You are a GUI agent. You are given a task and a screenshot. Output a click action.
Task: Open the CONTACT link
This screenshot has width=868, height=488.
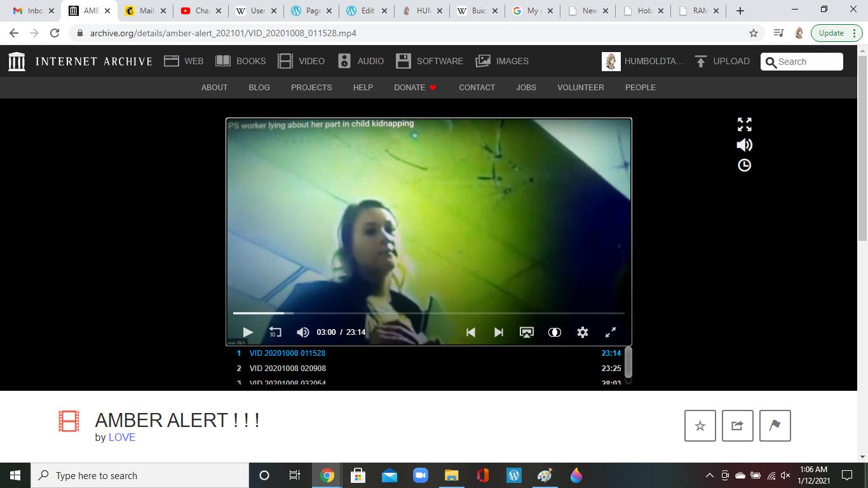[477, 88]
